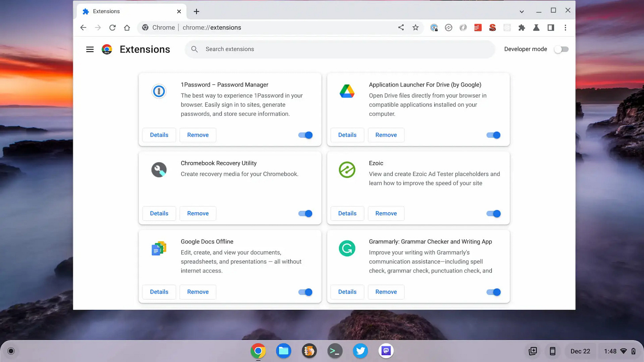Image resolution: width=644 pixels, height=362 pixels.
Task: Open Details for Google Docs Offline
Action: 159,292
